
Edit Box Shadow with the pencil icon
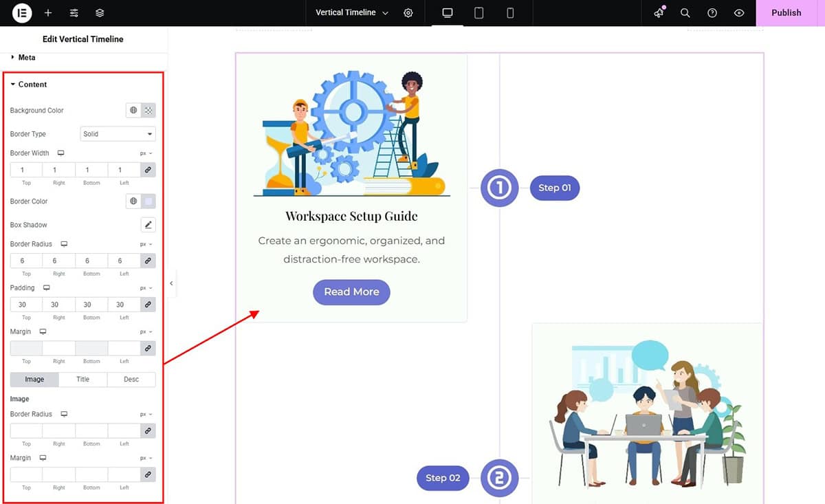148,225
